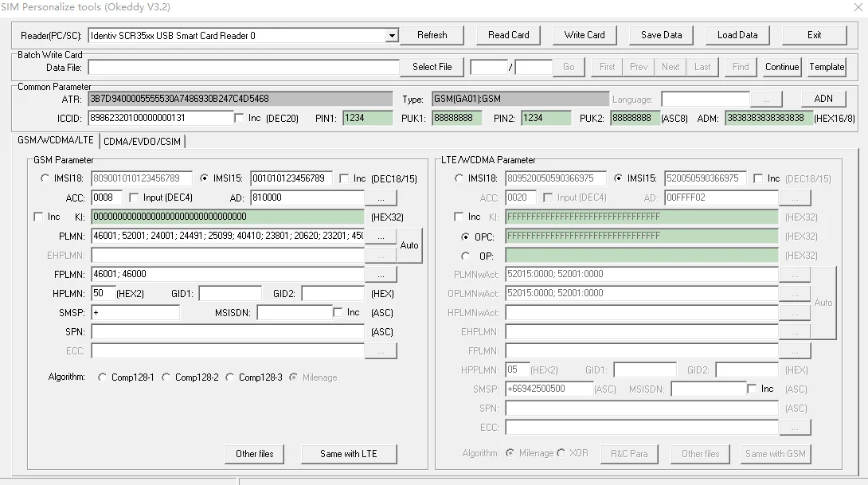Toggle the LTE KI Inc checkbox
The height and width of the screenshot is (485, 868).
459,217
